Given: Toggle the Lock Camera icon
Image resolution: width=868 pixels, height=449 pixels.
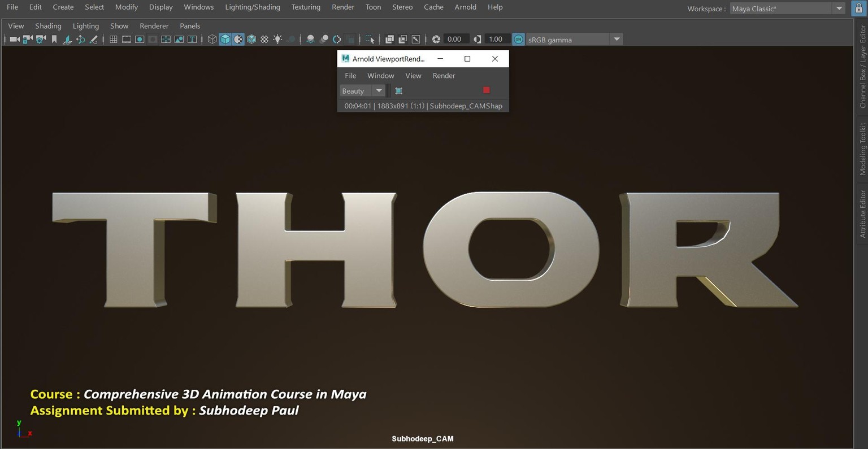Looking at the screenshot, I should (x=27, y=39).
